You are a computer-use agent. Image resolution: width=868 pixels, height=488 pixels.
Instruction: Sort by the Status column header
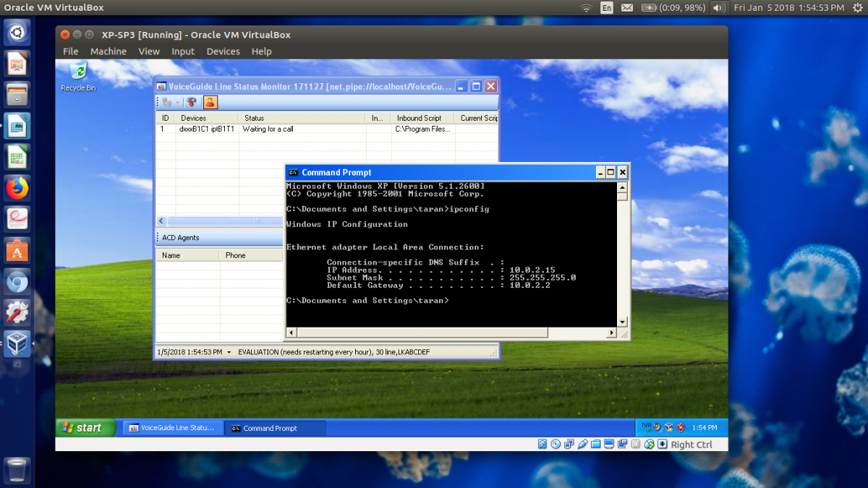302,118
